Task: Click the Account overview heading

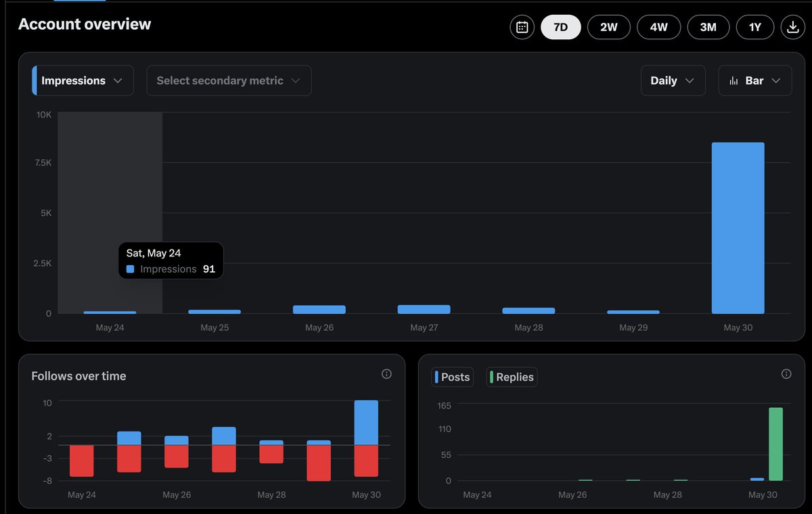Action: click(85, 24)
